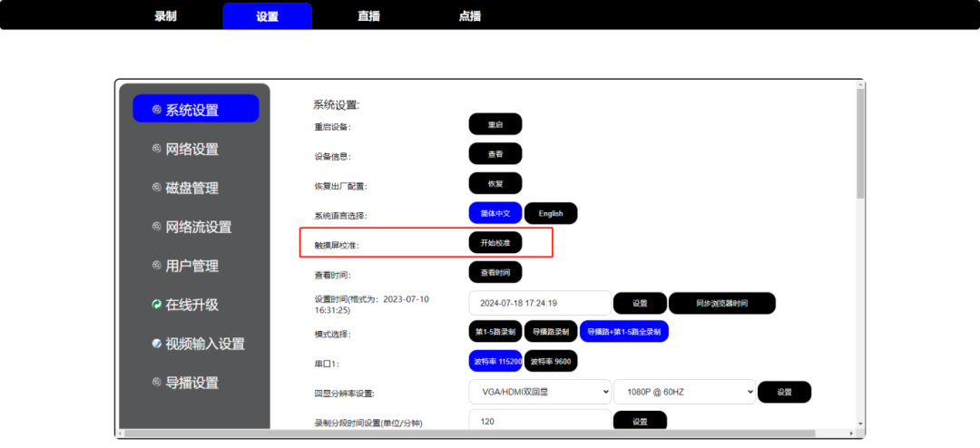Click the globe icon beside 视频输入设置

(157, 343)
